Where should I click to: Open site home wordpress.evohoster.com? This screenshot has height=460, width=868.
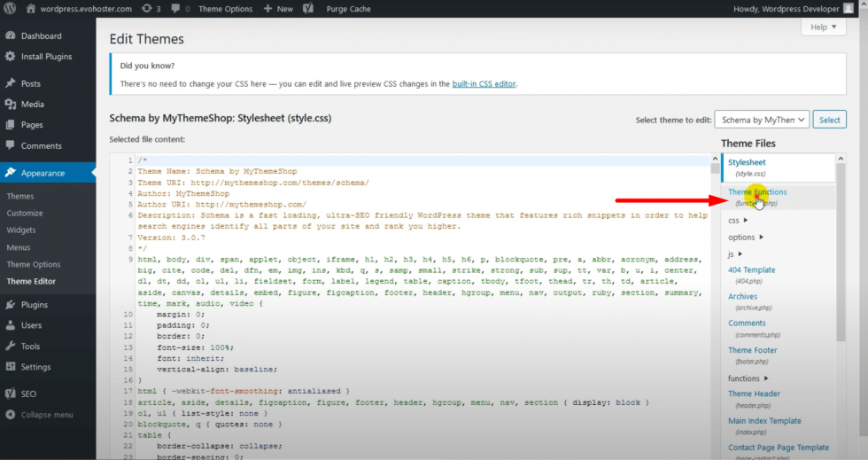pyautogui.click(x=79, y=9)
